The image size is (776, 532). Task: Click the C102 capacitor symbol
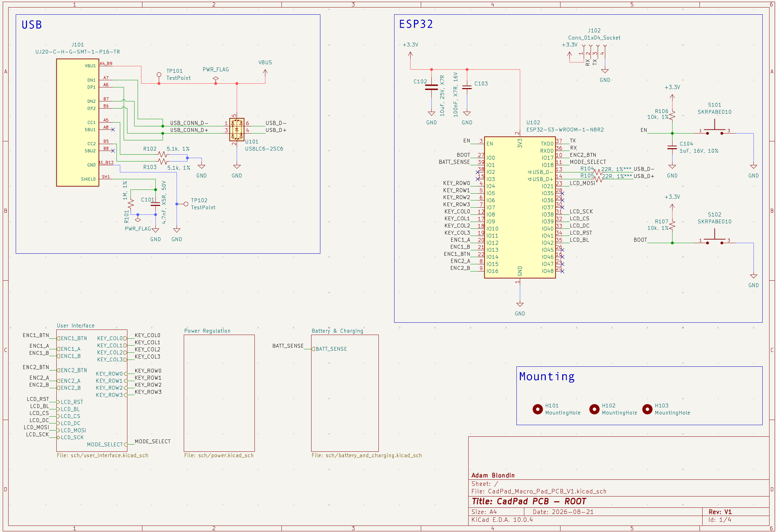431,87
